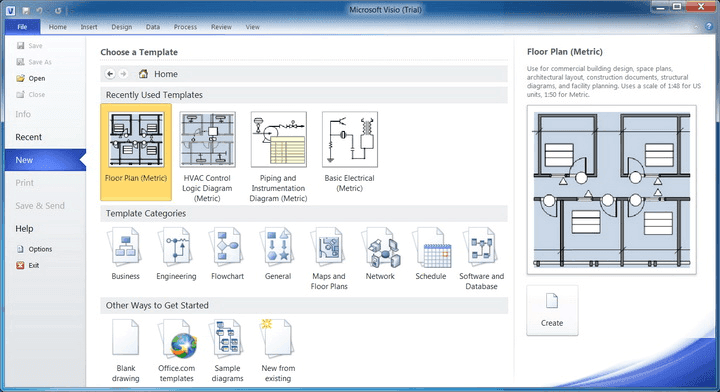The image size is (720, 392).
Task: Minimize the ribbon with the caret icon
Action: click(697, 27)
